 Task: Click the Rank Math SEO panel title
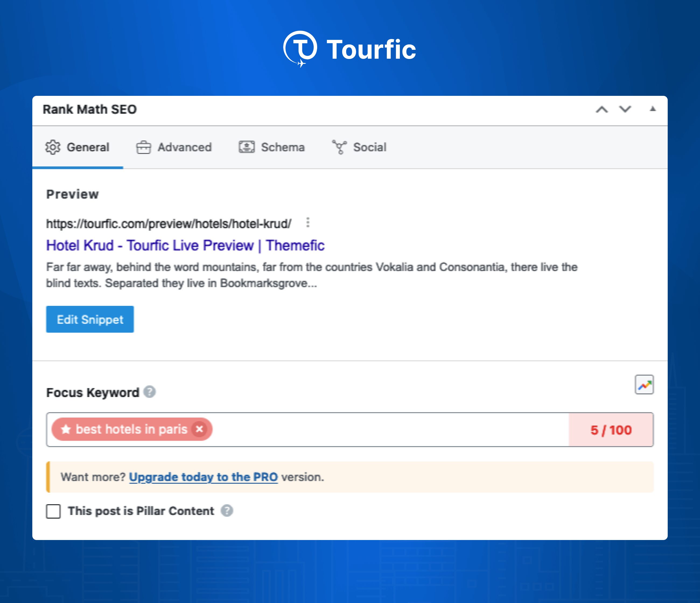90,110
